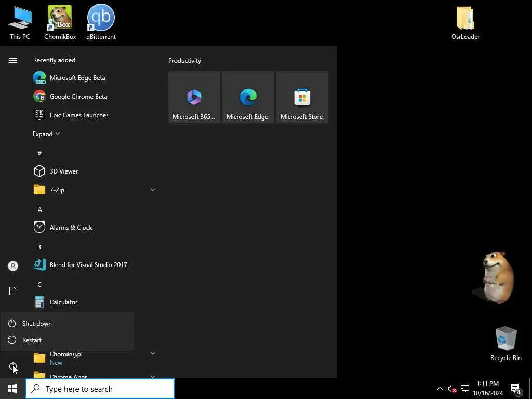Click the Power icon in Start sidebar

pyautogui.click(x=13, y=366)
